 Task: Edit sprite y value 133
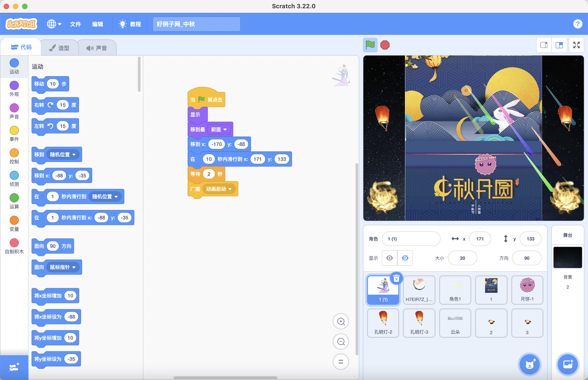(530, 239)
